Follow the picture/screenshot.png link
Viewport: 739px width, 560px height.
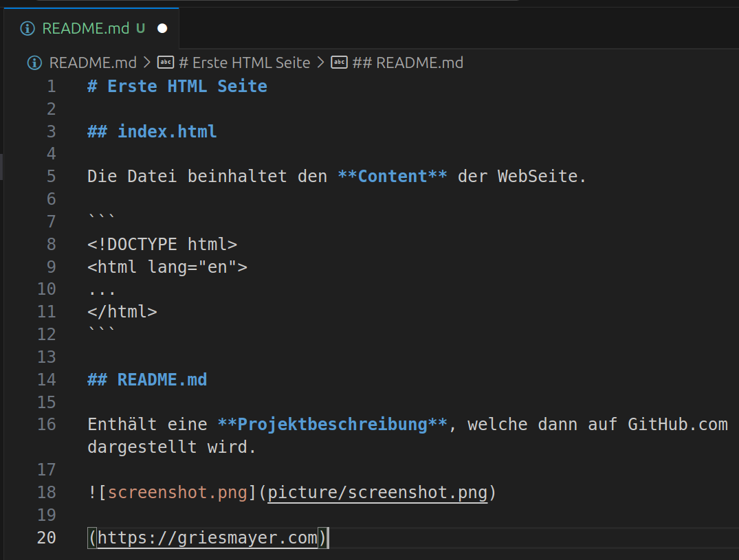[x=377, y=493]
